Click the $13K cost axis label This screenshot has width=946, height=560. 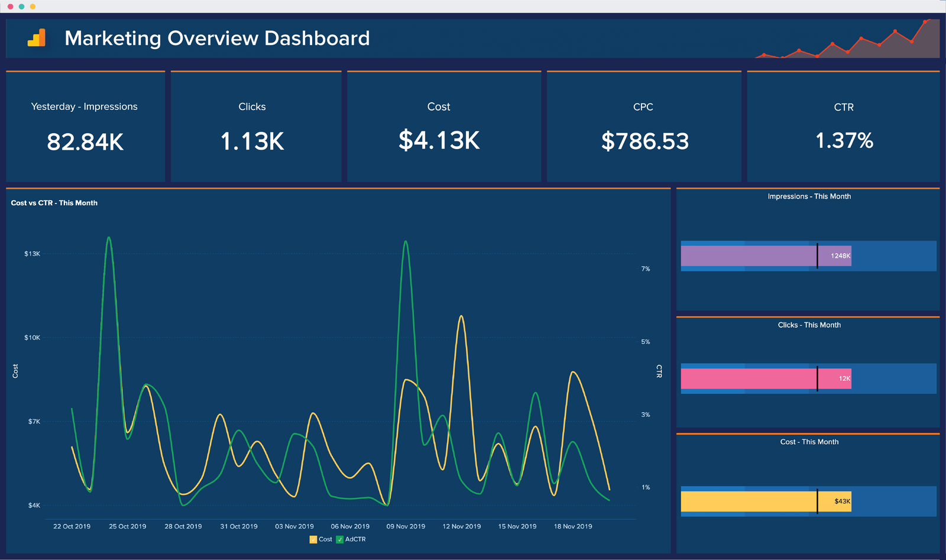coord(33,254)
